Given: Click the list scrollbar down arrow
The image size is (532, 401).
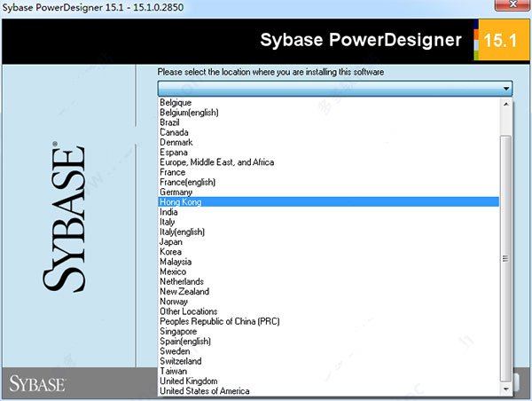Looking at the screenshot, I should point(506,389).
